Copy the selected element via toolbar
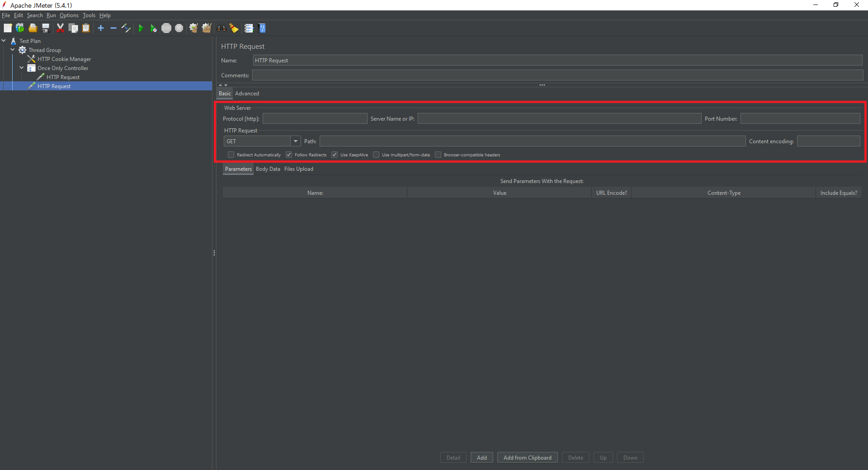The height and width of the screenshot is (470, 868). point(73,28)
